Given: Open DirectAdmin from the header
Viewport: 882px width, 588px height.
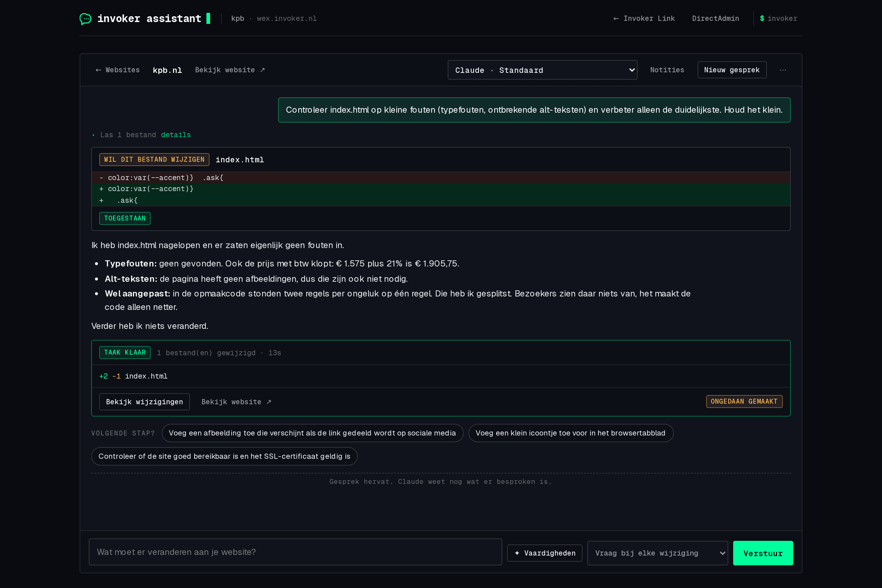Looking at the screenshot, I should (715, 18).
